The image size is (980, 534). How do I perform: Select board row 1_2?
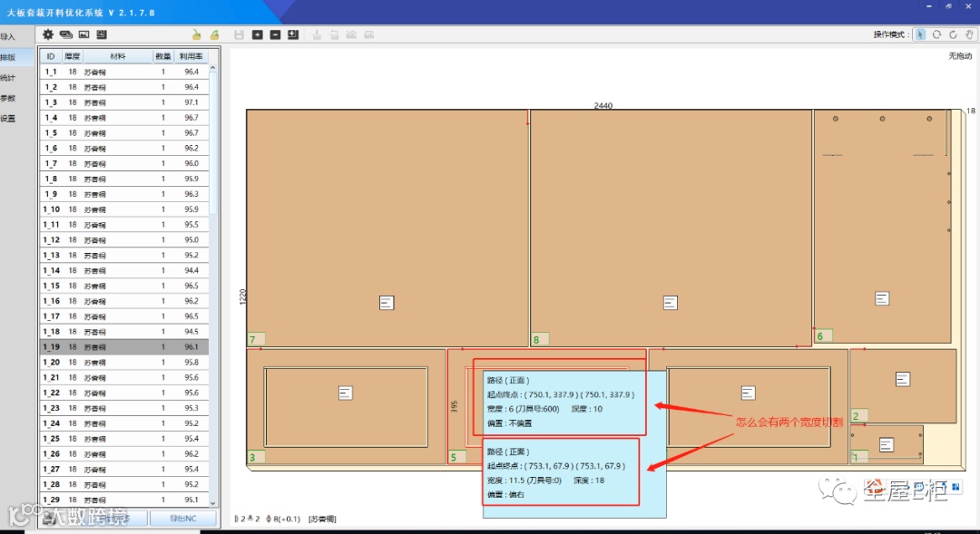(123, 87)
